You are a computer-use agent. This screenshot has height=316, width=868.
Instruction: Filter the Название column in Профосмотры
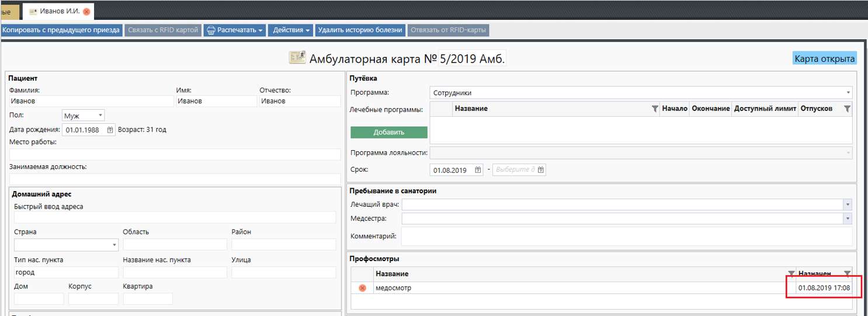point(791,273)
